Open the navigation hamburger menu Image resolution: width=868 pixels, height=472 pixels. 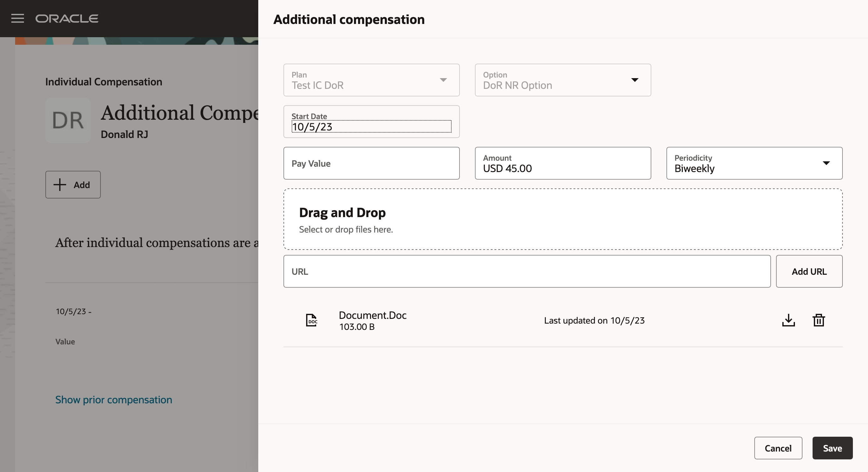point(17,18)
